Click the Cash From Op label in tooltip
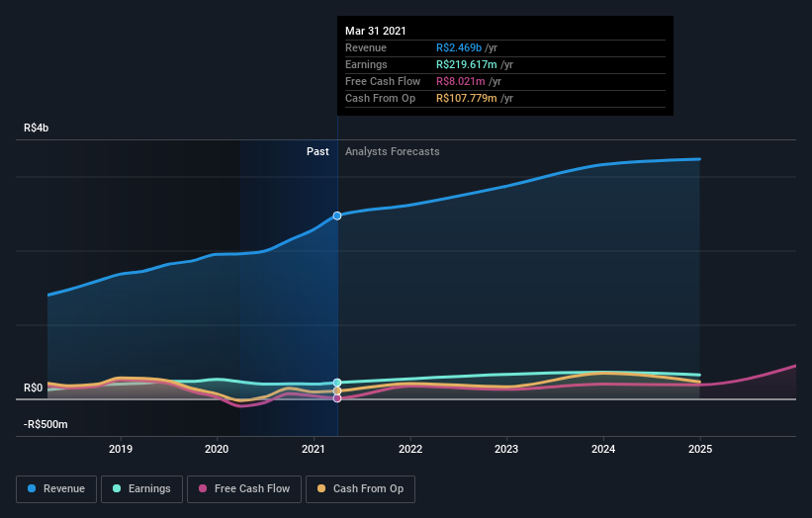Screen dimensions: 812x518 [380, 98]
